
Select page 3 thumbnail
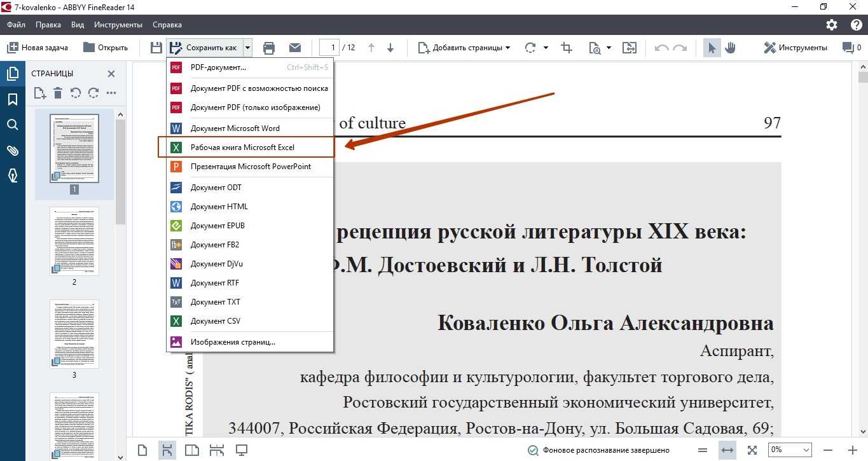(x=74, y=334)
